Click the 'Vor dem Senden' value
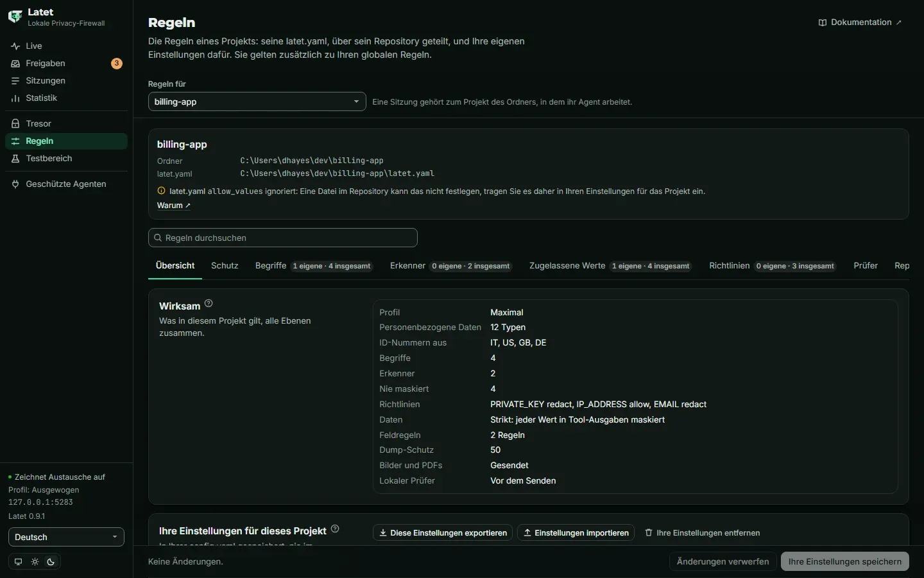 point(523,481)
